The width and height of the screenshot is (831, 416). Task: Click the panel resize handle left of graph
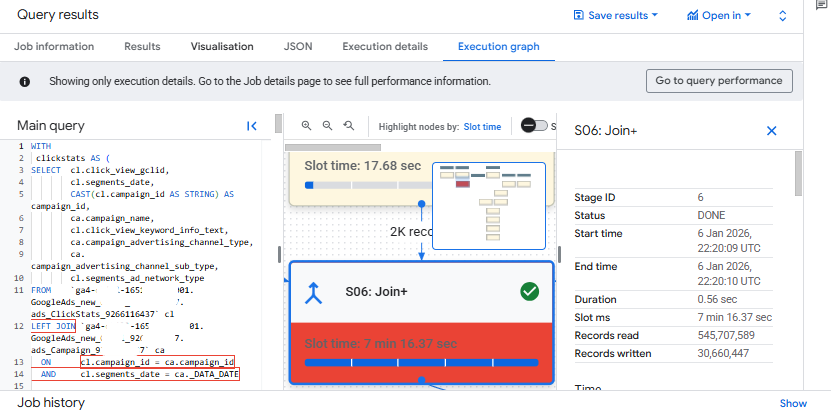[279, 254]
